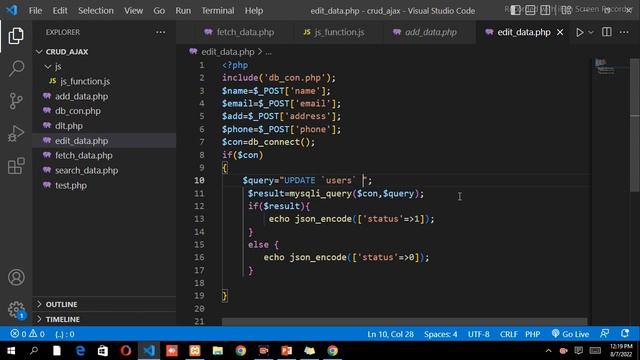Open PowerPoint from the taskbar

point(287,351)
